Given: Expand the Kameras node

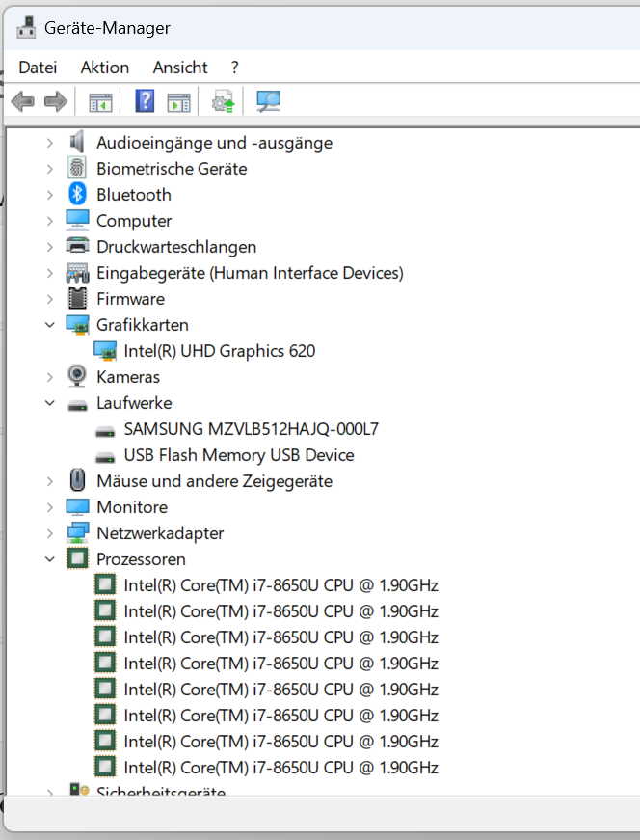Looking at the screenshot, I should (50, 377).
